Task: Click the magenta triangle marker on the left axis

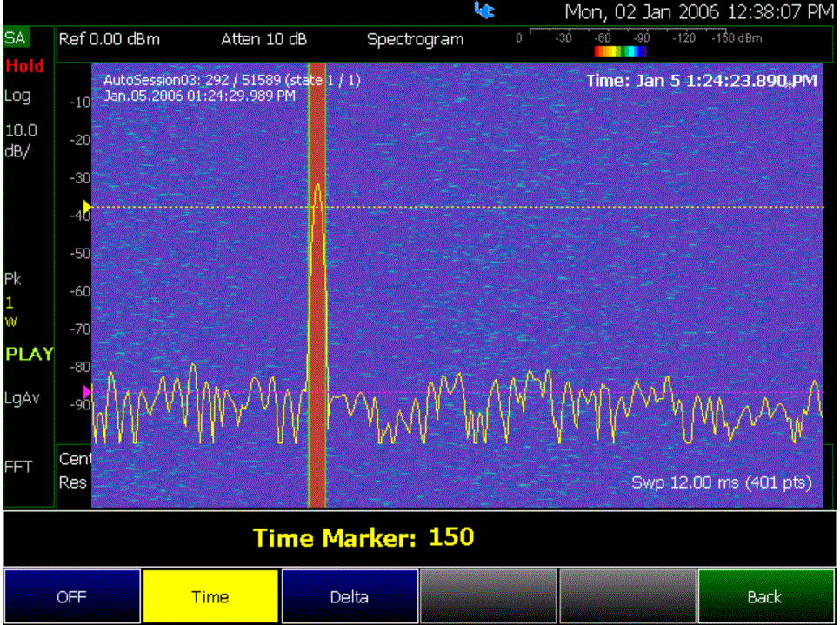Action: click(x=87, y=392)
